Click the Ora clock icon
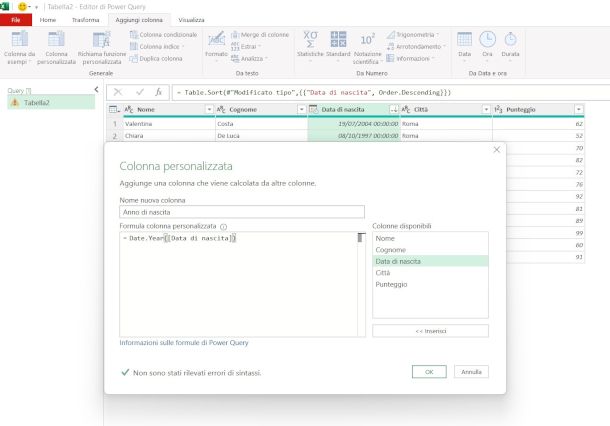 tap(487, 39)
